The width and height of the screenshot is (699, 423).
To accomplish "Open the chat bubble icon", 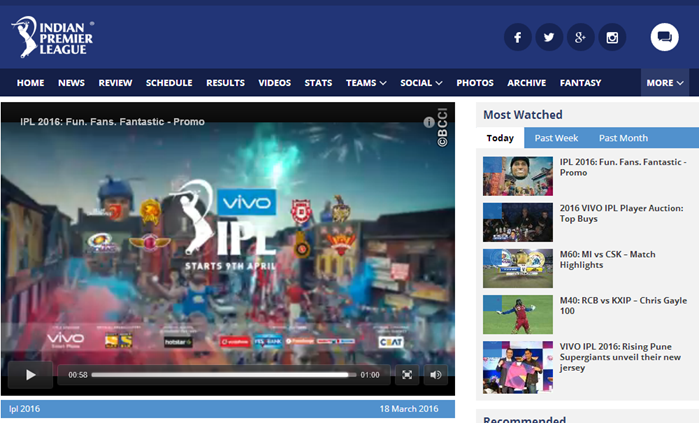I will (664, 38).
